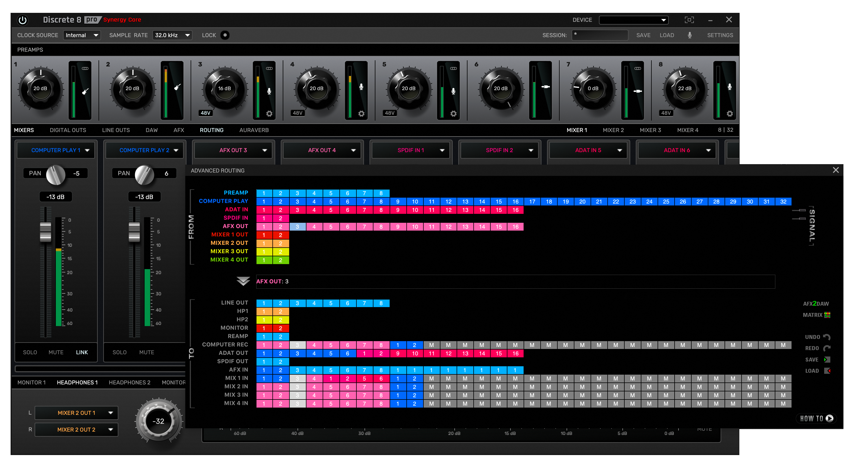Open SETTINGS

pyautogui.click(x=720, y=35)
